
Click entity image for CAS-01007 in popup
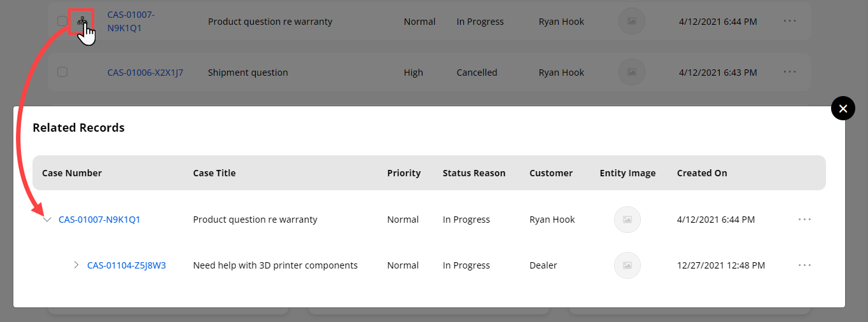tap(627, 220)
